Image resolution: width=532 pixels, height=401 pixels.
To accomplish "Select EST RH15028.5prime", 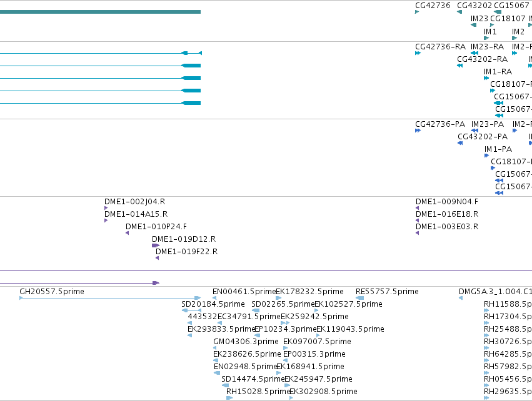I will [258, 392].
